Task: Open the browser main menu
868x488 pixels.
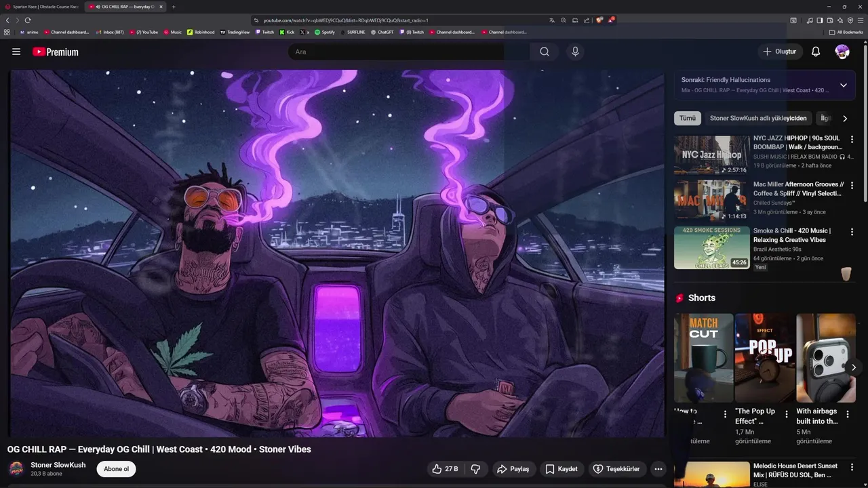Action: [x=861, y=20]
